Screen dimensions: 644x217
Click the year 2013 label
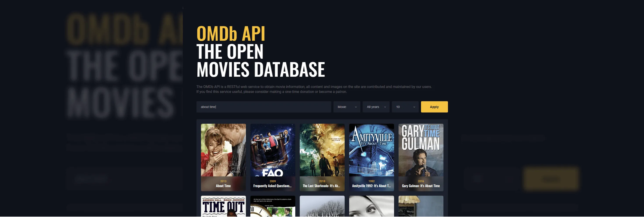(223, 181)
